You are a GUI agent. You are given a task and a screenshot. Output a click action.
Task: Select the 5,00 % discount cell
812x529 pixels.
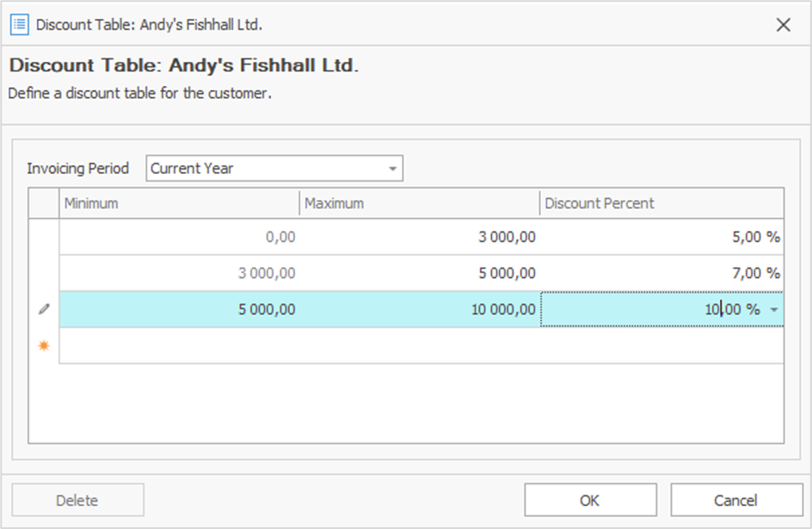[x=661, y=237]
